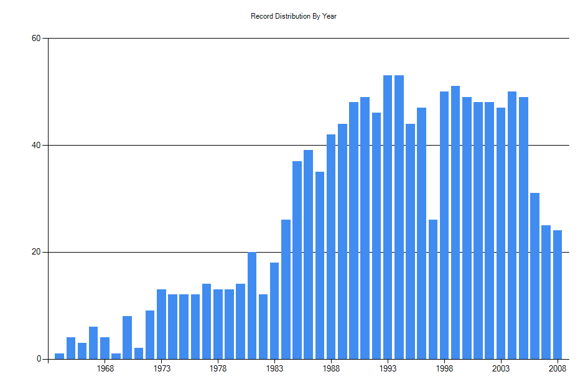Click the 1973 x-axis label
588x392 pixels.
(x=162, y=368)
